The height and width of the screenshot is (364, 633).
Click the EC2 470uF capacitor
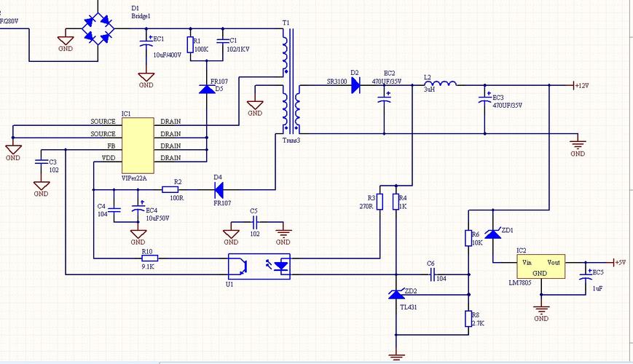point(385,99)
